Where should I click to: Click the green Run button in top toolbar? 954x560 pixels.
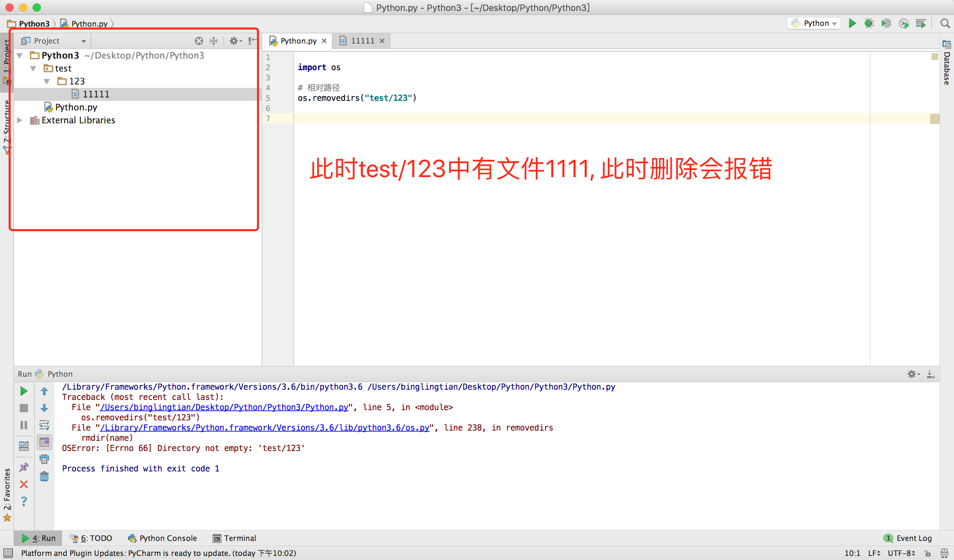[x=852, y=24]
